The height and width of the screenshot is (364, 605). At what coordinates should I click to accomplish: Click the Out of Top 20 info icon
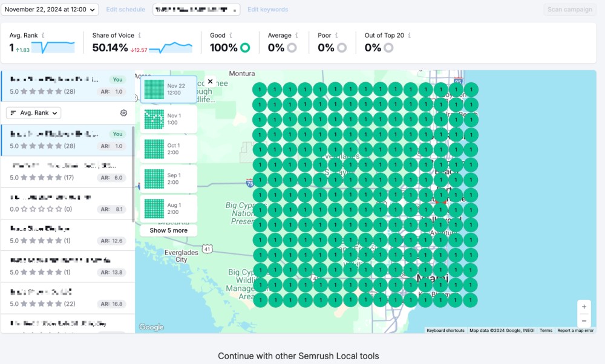[409, 35]
